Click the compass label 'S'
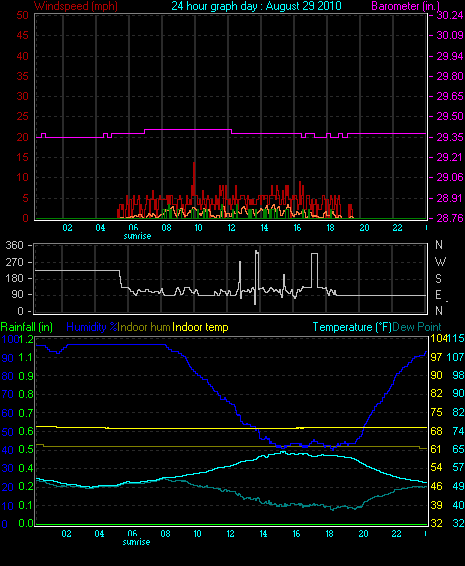465x566 pixels. (x=438, y=278)
